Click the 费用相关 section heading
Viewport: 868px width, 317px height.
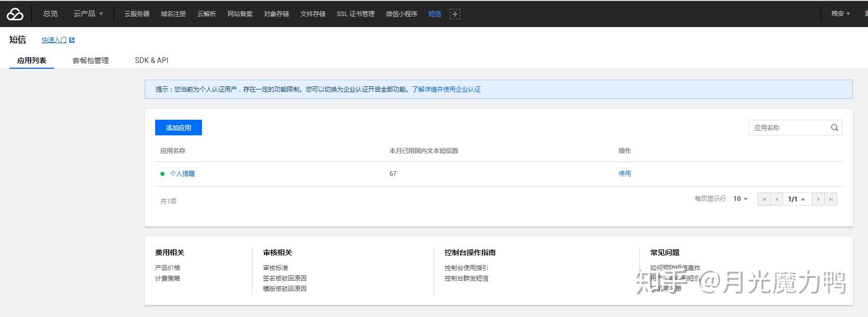point(170,252)
